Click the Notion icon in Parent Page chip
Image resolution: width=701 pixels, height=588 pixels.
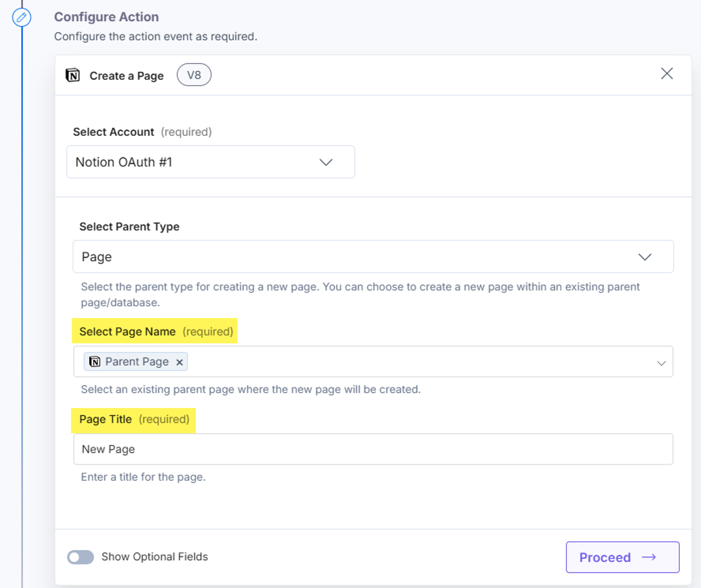click(95, 362)
